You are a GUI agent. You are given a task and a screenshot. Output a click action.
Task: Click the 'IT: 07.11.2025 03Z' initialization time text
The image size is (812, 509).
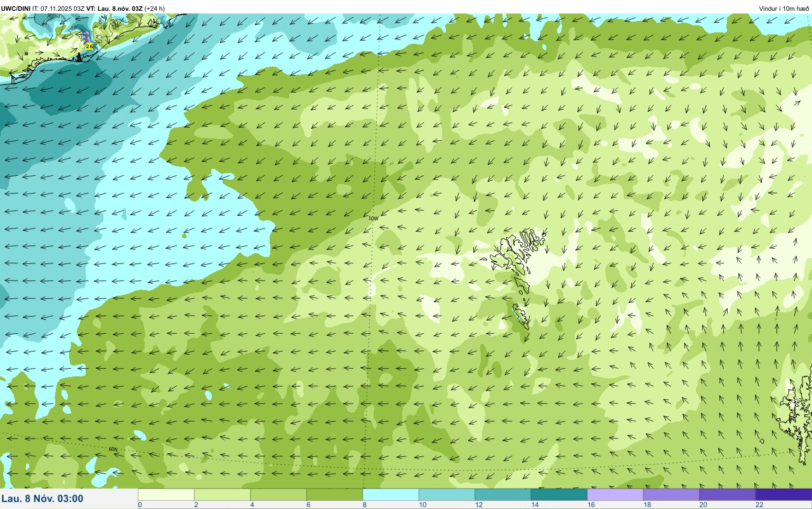pyautogui.click(x=58, y=8)
